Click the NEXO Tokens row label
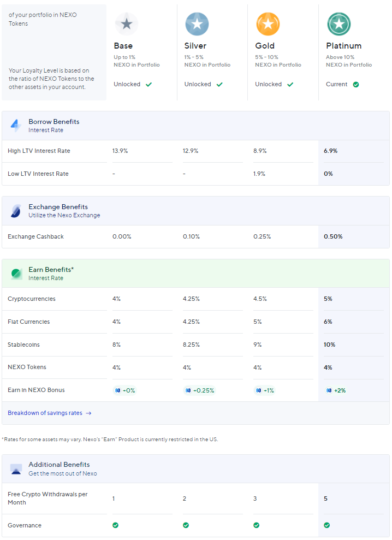The image size is (392, 540). tap(27, 367)
